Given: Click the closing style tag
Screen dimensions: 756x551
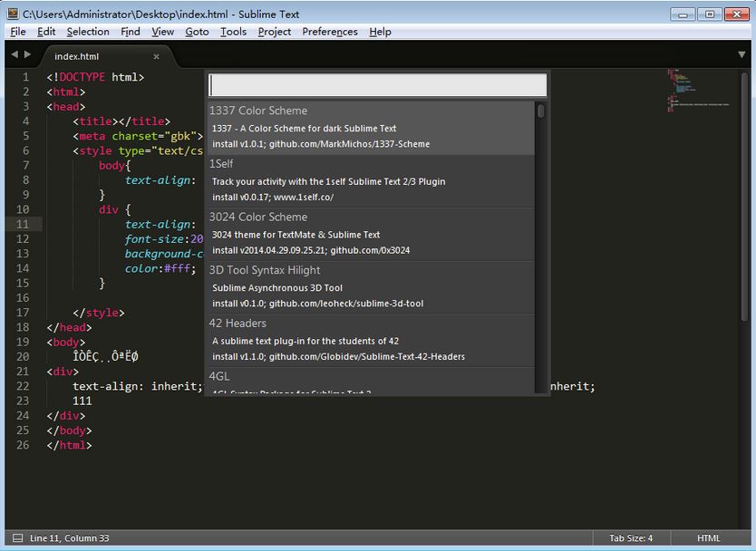Looking at the screenshot, I should click(x=99, y=313).
